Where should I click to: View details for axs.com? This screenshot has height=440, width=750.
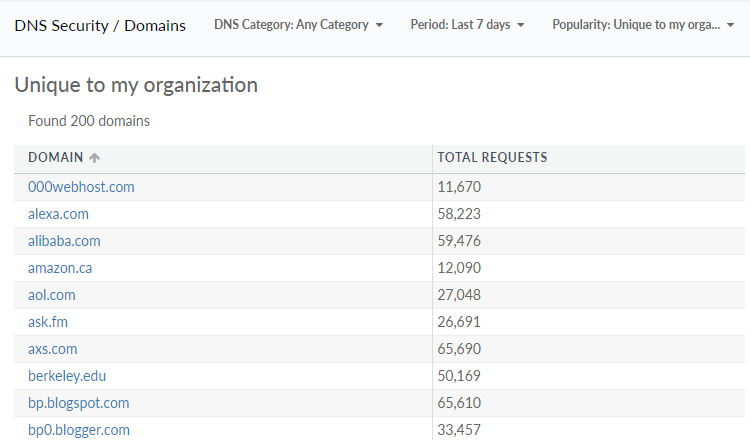(x=52, y=349)
